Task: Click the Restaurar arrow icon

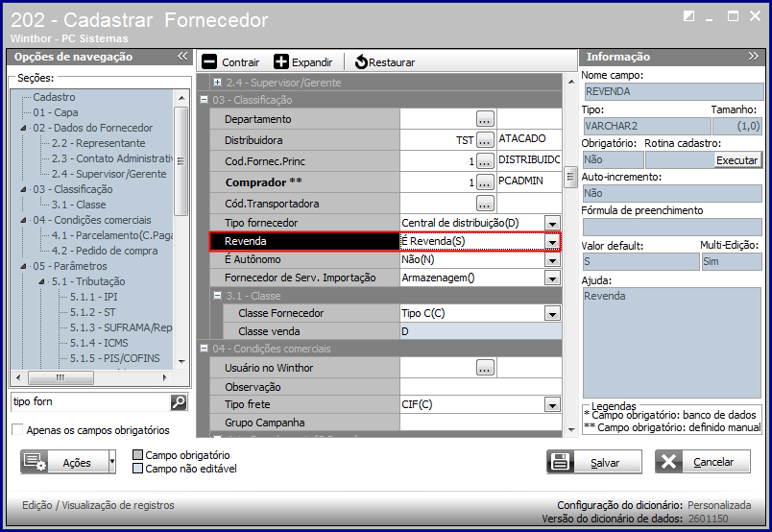Action: pos(361,62)
